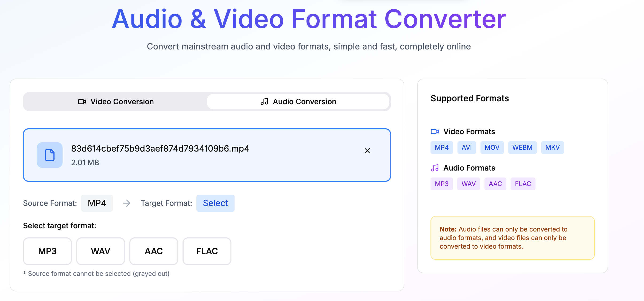Click the FLAC badge under Audio Formats
This screenshot has width=644, height=301.
523,184
